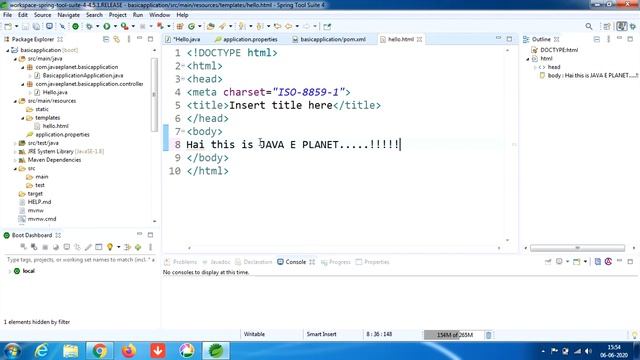Image resolution: width=640 pixels, height=360 pixels.
Task: Click the Outline horizontal scrollbar
Action: click(x=577, y=248)
